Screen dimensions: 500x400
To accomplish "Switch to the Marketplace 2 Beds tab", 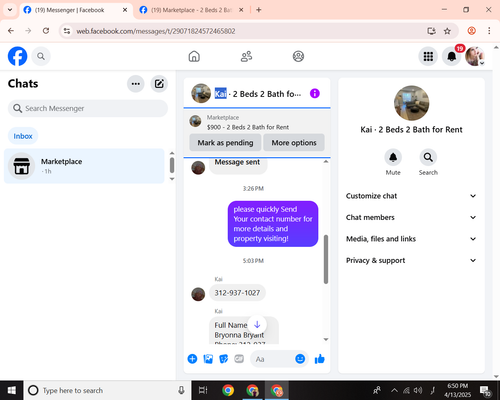I will click(192, 10).
